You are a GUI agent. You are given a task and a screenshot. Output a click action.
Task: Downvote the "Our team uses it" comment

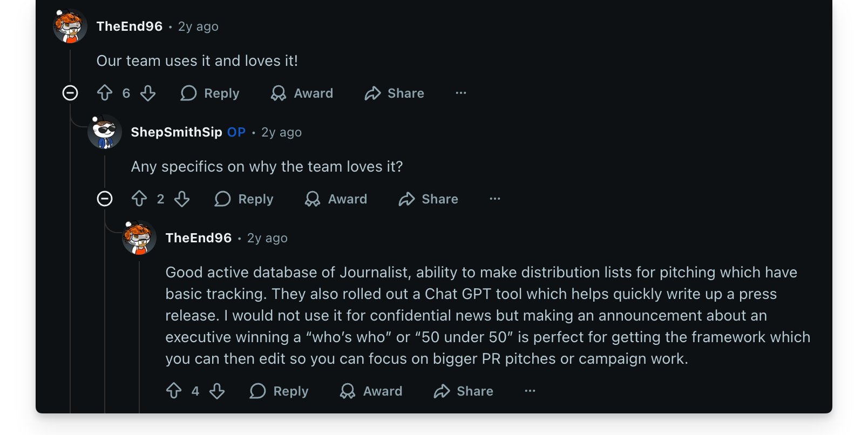[x=148, y=93]
